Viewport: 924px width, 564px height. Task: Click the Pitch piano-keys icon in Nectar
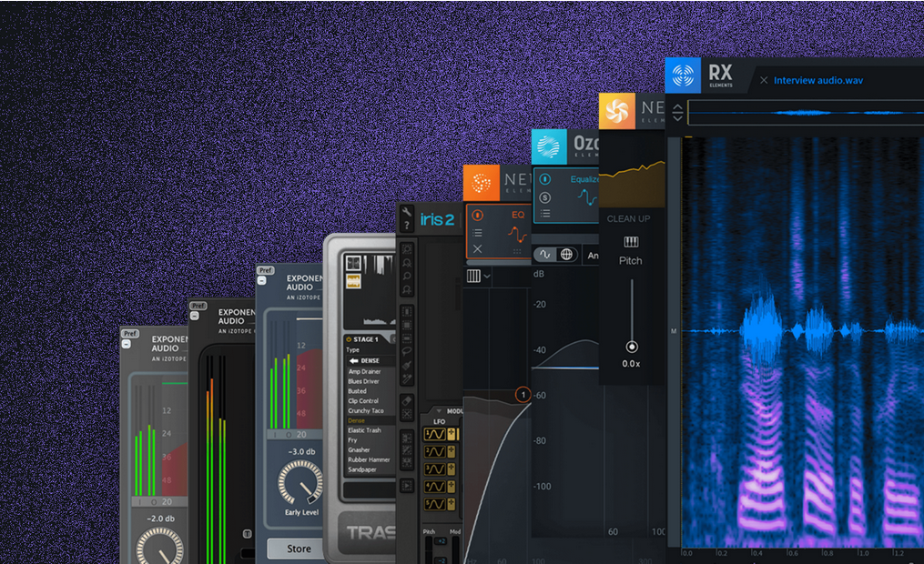point(631,242)
